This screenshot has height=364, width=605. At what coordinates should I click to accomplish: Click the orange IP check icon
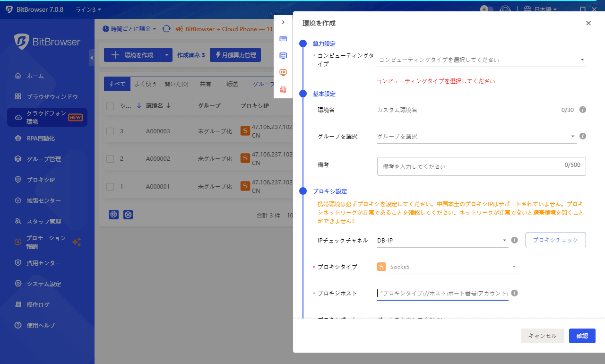coord(283,72)
